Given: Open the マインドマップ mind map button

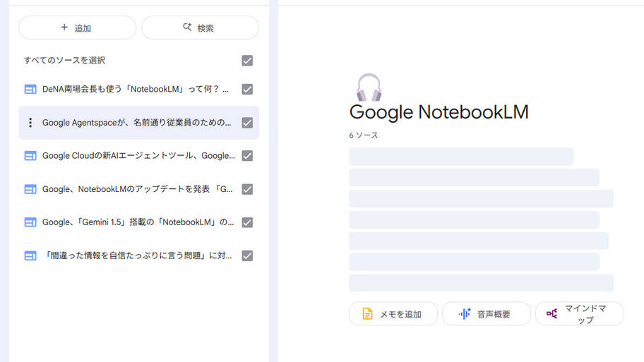Looking at the screenshot, I should tap(580, 314).
